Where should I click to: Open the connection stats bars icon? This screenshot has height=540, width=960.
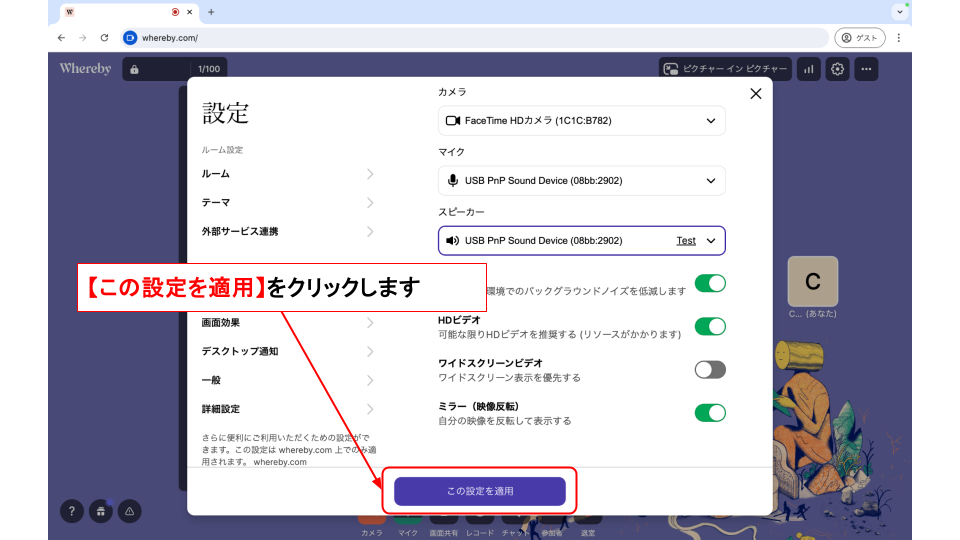point(808,69)
